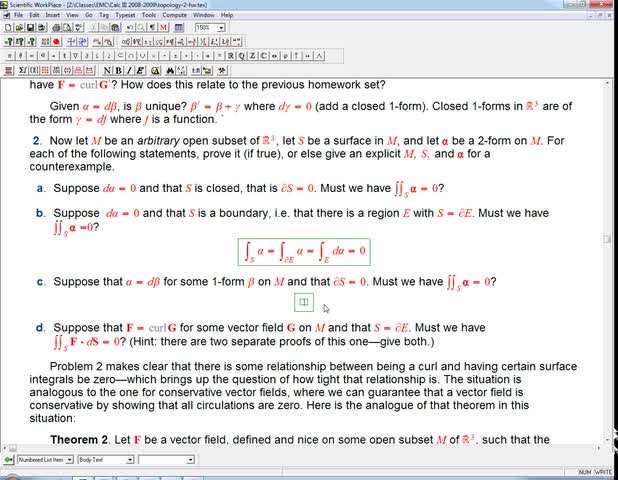Open the Tools menu
This screenshot has width=618, height=480.
tap(149, 15)
